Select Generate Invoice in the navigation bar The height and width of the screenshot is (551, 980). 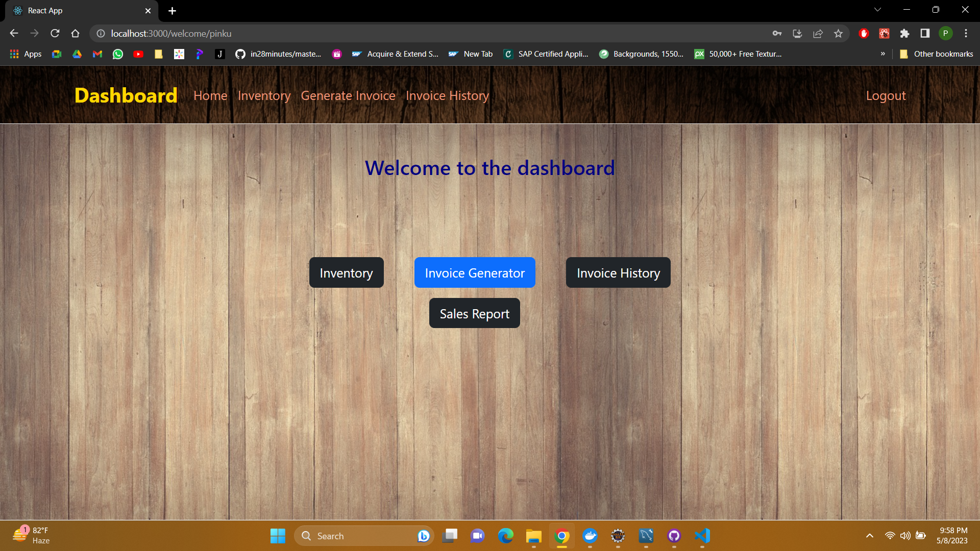click(x=348, y=95)
